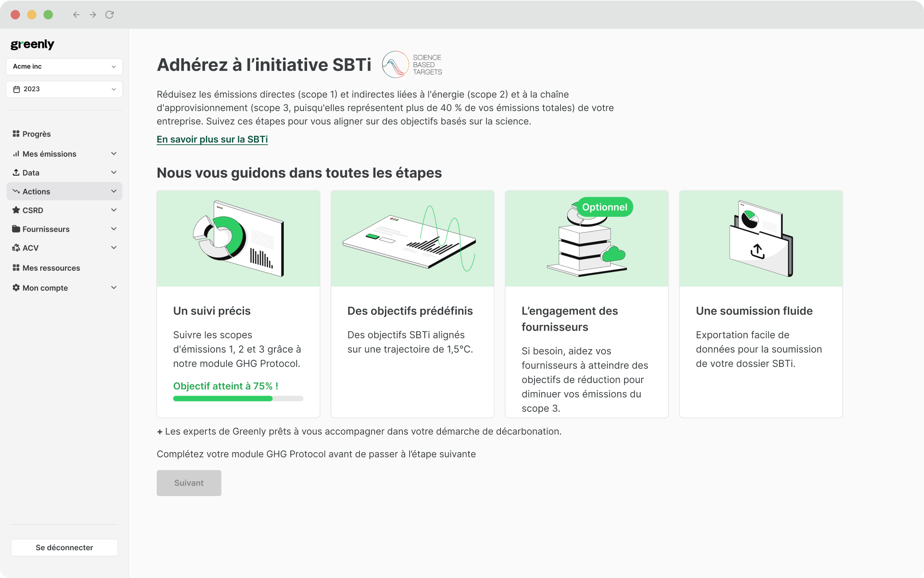Click the Mes émissions bar chart icon
Image resolution: width=924 pixels, height=578 pixels.
coord(16,154)
